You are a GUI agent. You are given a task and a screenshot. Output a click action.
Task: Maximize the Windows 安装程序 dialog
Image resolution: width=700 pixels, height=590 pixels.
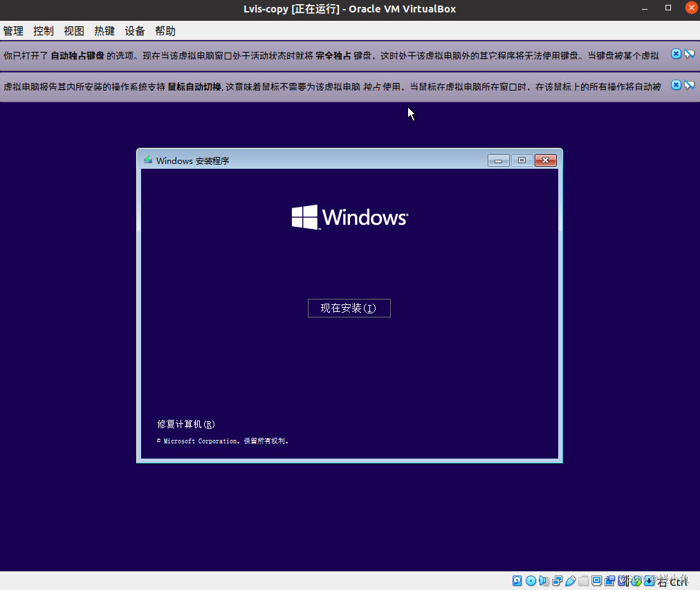522,160
